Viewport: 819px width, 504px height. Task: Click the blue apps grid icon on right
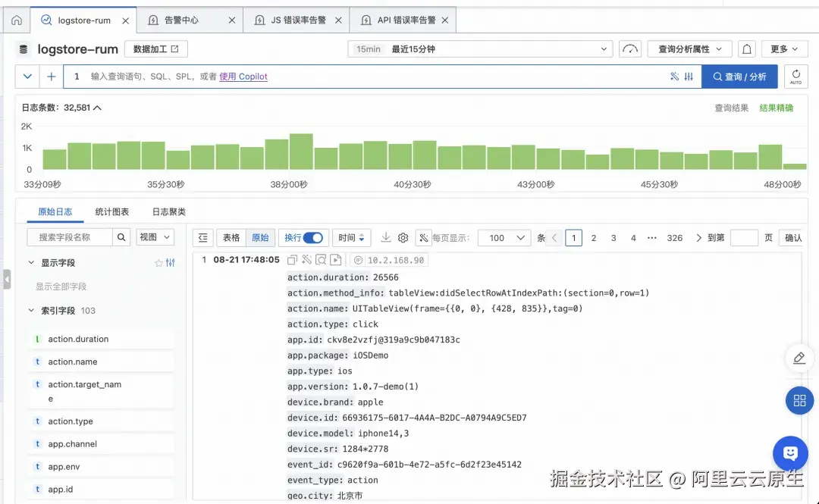pos(799,400)
